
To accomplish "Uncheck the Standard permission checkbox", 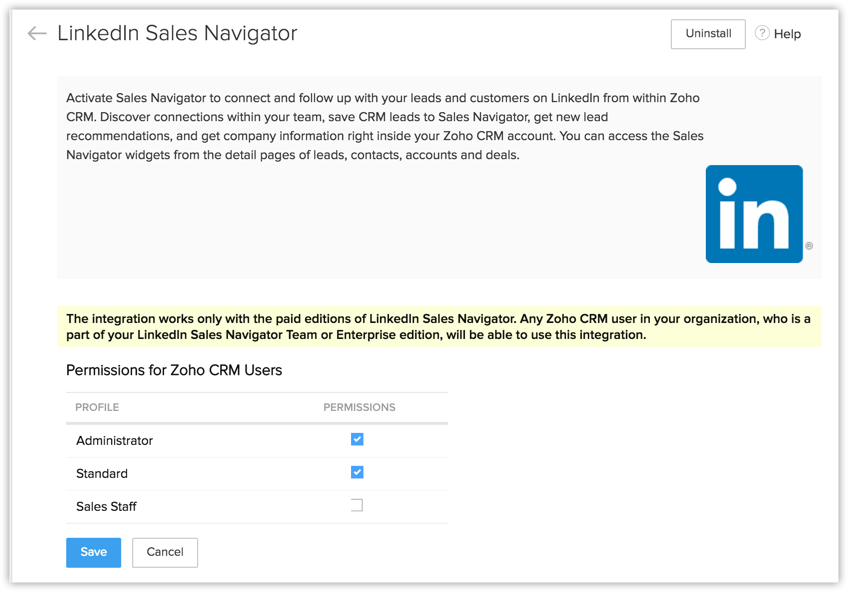I will 357,472.
